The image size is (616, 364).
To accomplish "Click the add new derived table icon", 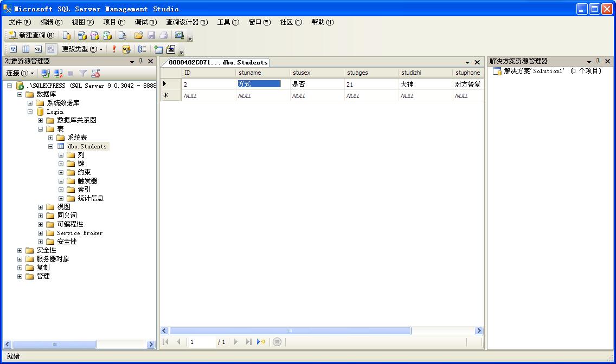I will pyautogui.click(x=170, y=49).
